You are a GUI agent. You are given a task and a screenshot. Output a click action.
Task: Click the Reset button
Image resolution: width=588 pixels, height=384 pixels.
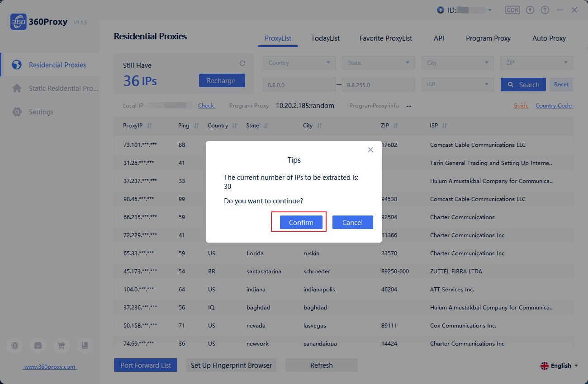click(x=561, y=84)
